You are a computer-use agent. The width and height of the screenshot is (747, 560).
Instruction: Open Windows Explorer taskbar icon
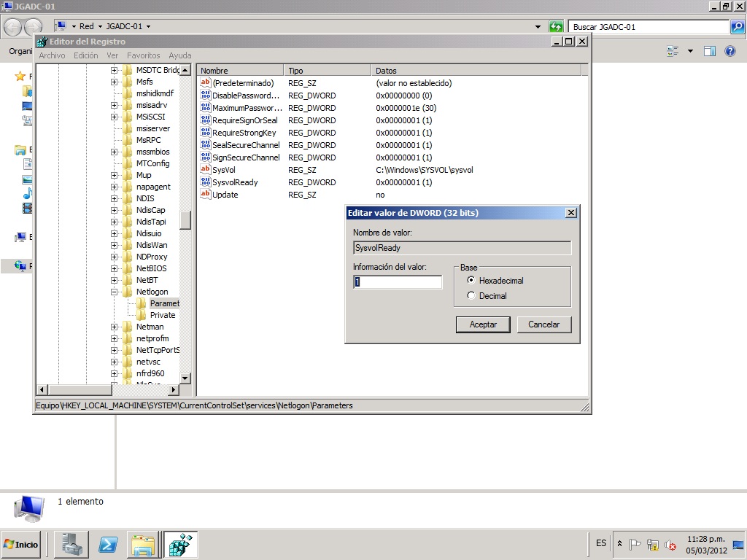coord(143,544)
